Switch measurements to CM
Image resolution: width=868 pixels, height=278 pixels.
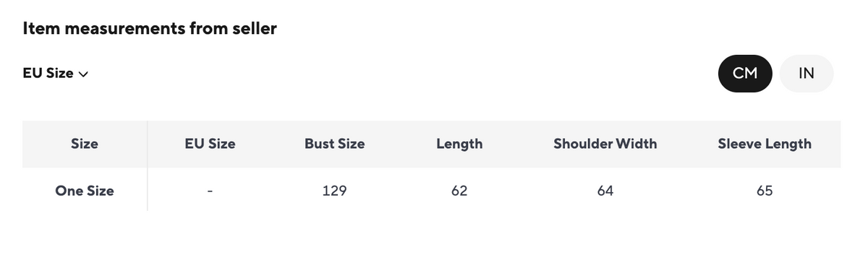pos(745,73)
